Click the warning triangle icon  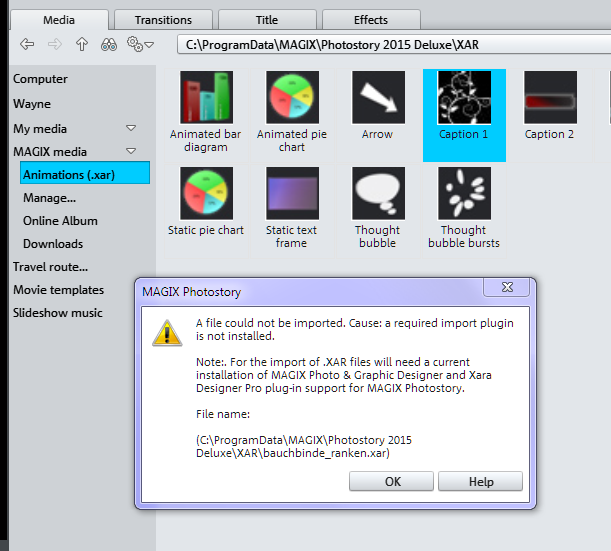point(167,333)
